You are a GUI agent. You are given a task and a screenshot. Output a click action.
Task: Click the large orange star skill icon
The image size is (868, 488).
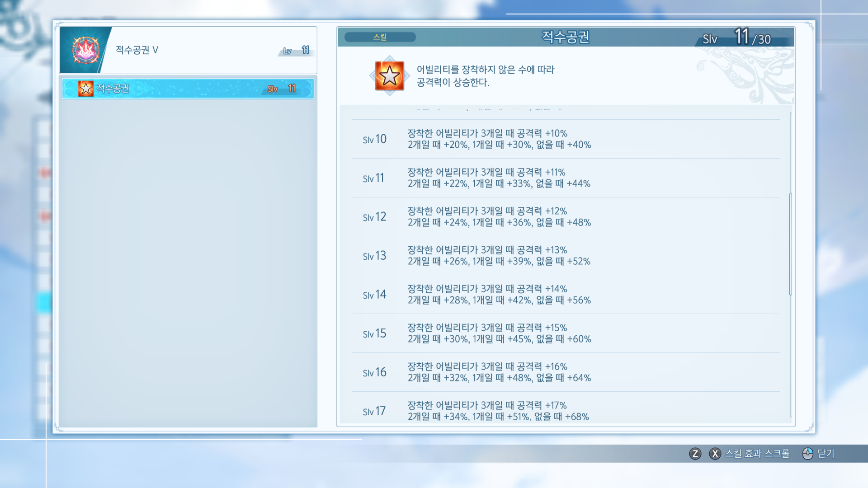pyautogui.click(x=389, y=76)
